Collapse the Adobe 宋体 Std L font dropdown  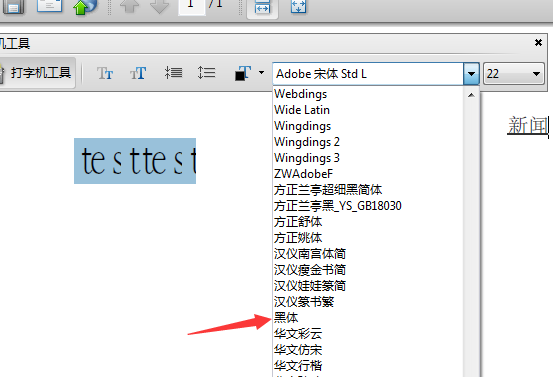tap(471, 74)
